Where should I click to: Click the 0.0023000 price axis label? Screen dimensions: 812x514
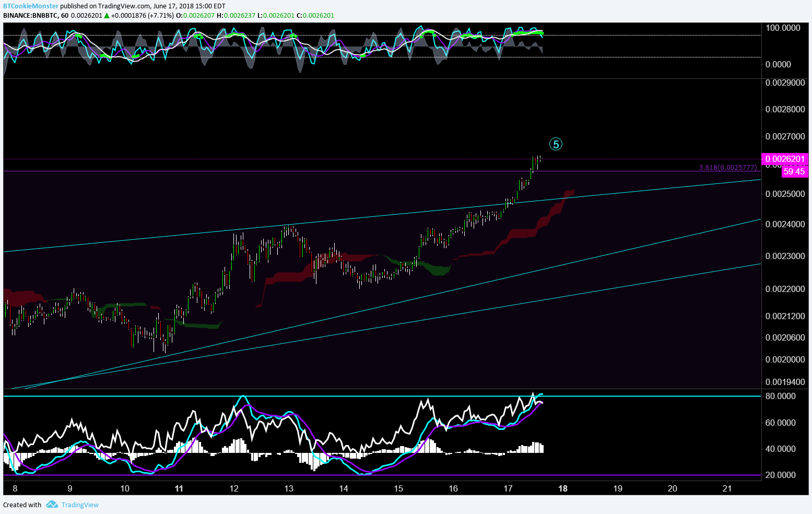point(785,256)
